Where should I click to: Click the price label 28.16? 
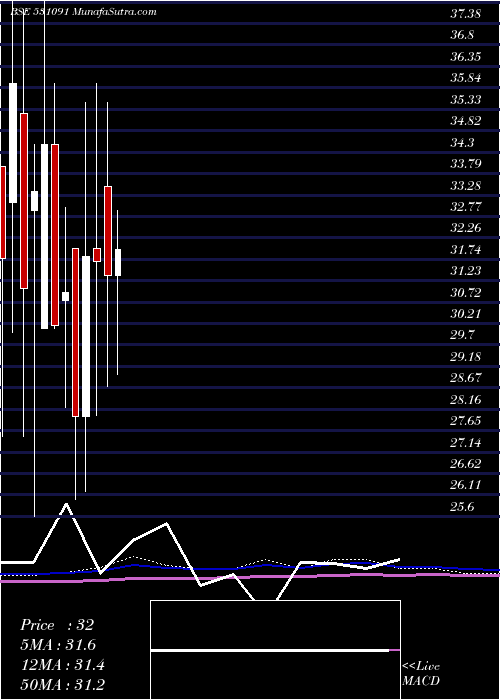click(x=465, y=400)
